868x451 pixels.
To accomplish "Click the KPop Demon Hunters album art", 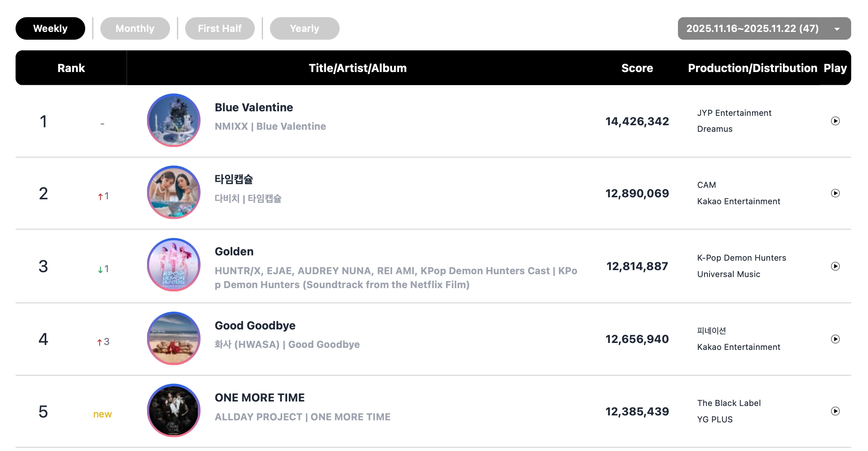I will pyautogui.click(x=174, y=265).
